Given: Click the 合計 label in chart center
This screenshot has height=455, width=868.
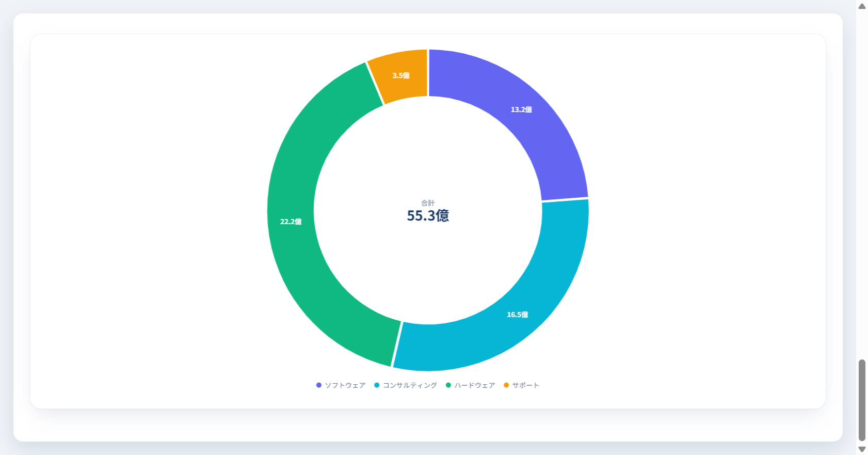Looking at the screenshot, I should pyautogui.click(x=428, y=203).
